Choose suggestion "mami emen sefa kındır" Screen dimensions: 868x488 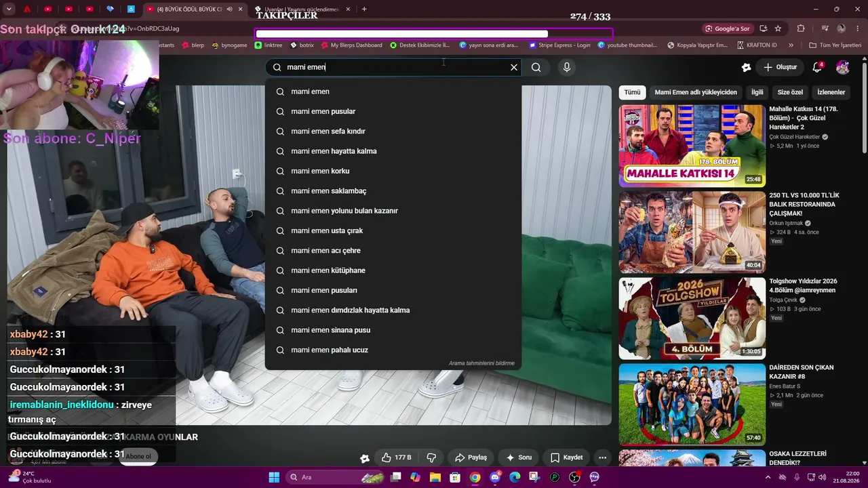393,131
